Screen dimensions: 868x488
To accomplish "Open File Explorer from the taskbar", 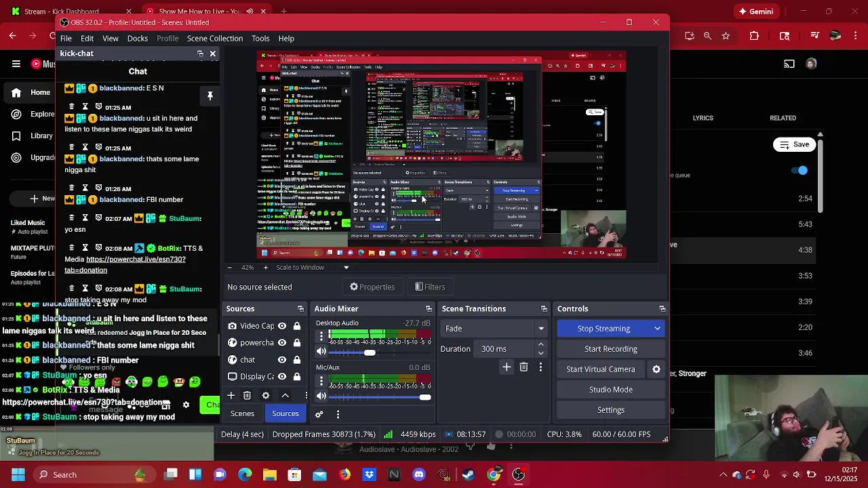I will tap(270, 475).
